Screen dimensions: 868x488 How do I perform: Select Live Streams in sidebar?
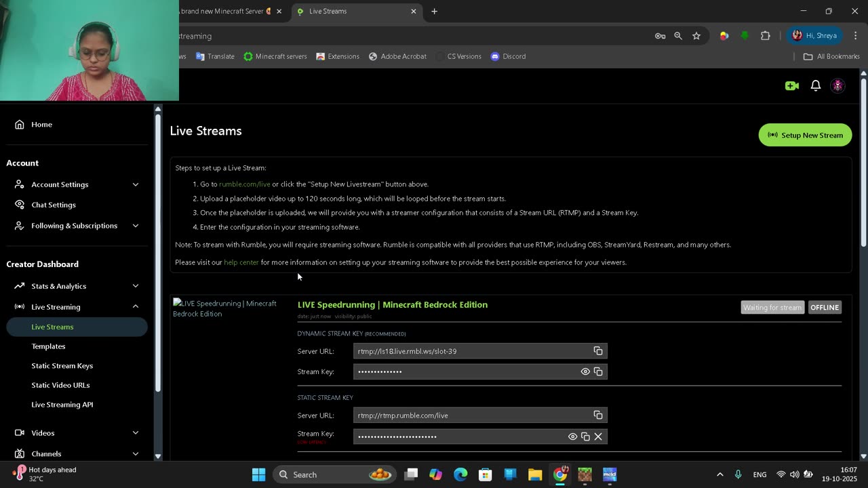tap(77, 327)
